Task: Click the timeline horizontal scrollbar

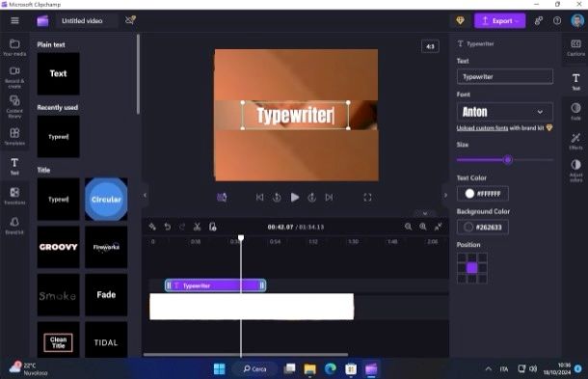Action: pyautogui.click(x=246, y=354)
